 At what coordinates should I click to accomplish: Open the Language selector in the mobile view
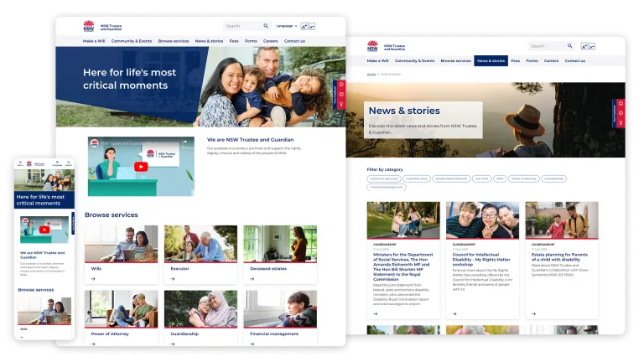(x=57, y=163)
